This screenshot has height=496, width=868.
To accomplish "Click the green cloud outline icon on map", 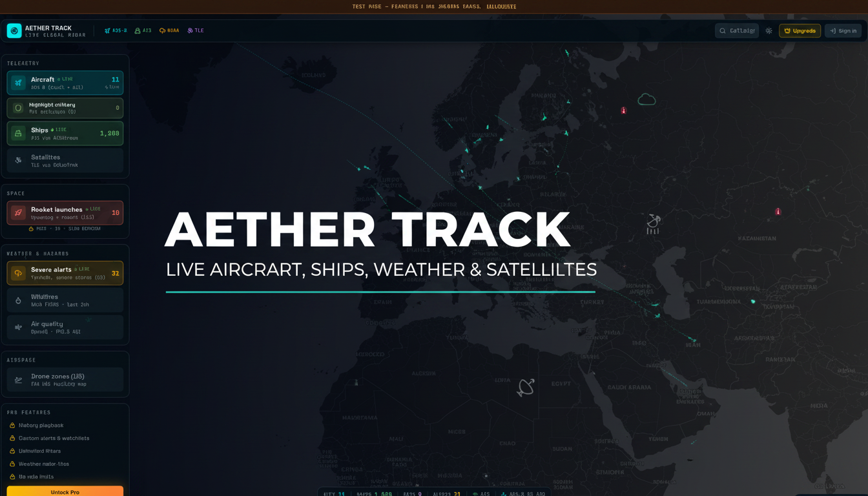I will (x=646, y=99).
